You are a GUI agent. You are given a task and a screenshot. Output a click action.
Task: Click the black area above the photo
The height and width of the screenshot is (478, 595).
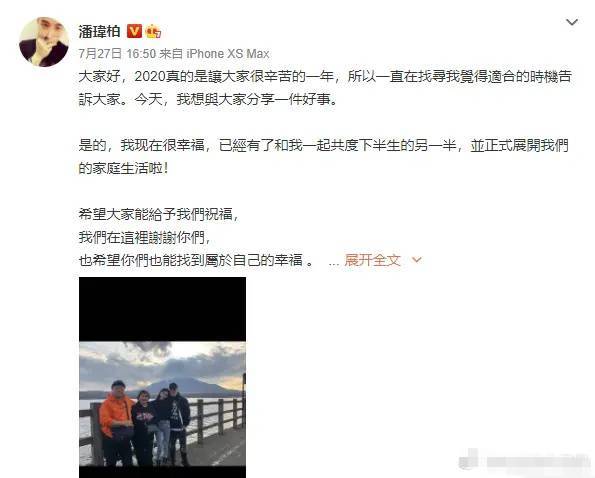162,309
